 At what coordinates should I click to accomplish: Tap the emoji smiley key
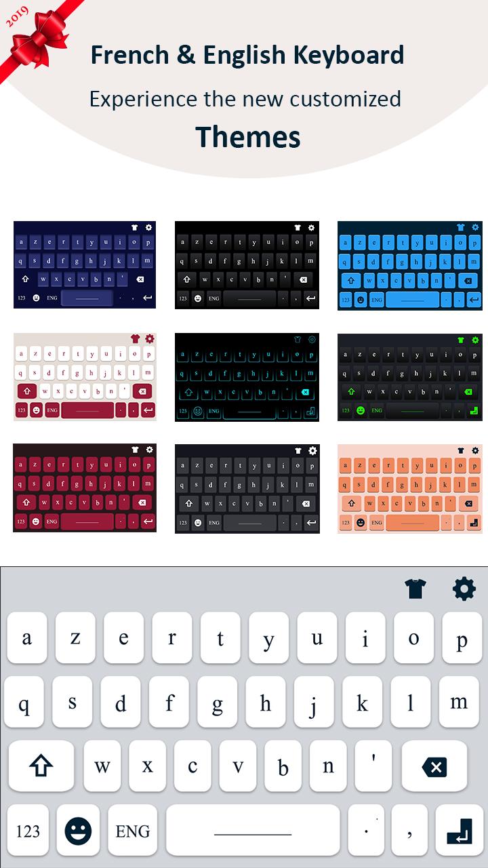tap(79, 831)
